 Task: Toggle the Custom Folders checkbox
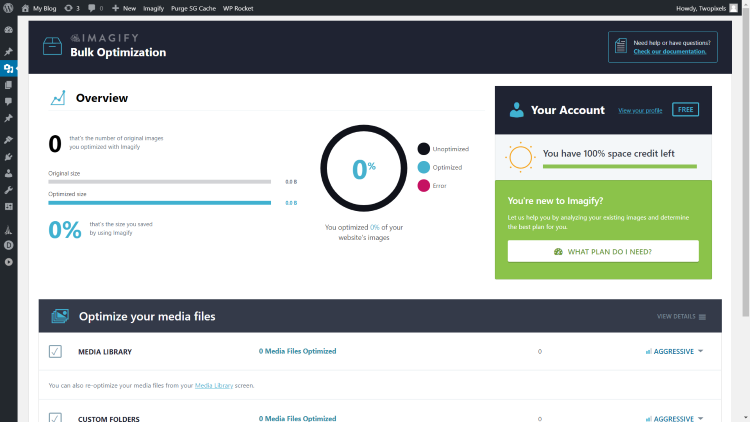[x=55, y=418]
